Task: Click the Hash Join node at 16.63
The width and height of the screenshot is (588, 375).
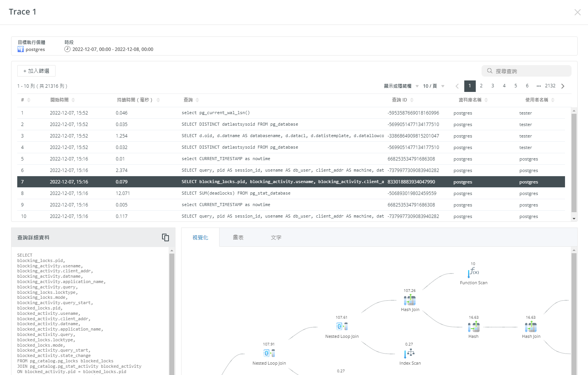Action: (x=531, y=327)
